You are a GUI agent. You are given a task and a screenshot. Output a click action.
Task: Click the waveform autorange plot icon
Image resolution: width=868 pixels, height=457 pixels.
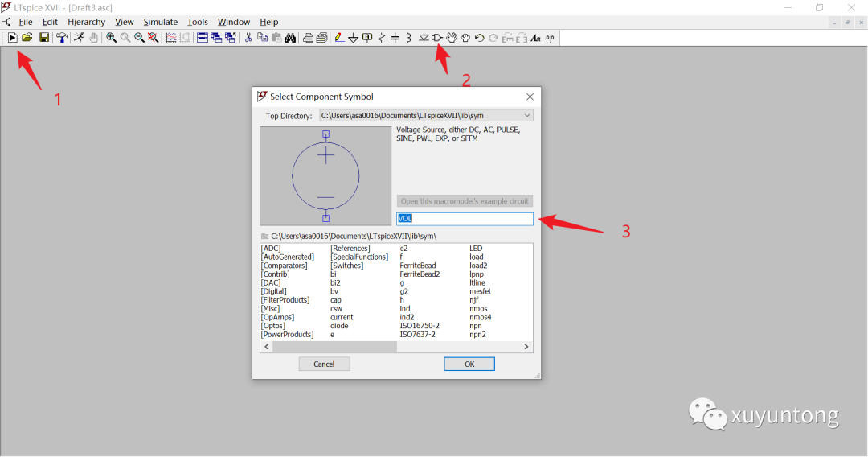tap(171, 38)
